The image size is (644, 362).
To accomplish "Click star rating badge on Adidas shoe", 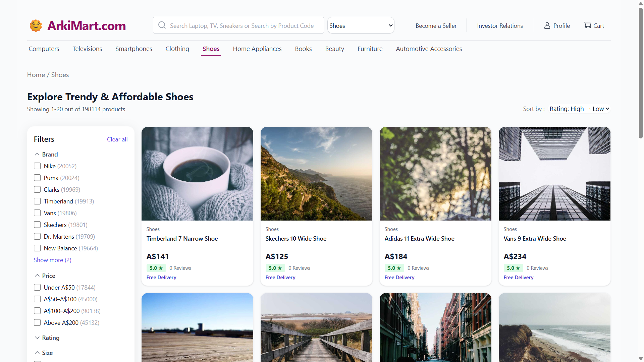I will [394, 268].
